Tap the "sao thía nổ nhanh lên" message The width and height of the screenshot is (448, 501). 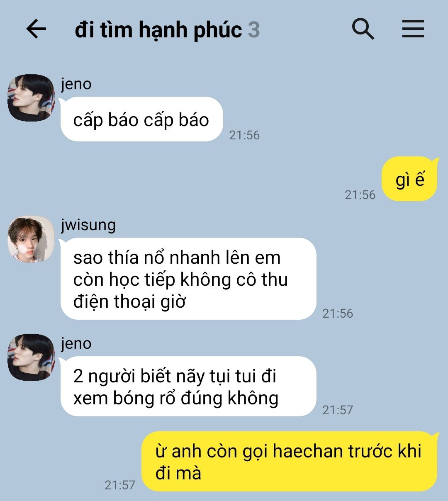[188, 279]
